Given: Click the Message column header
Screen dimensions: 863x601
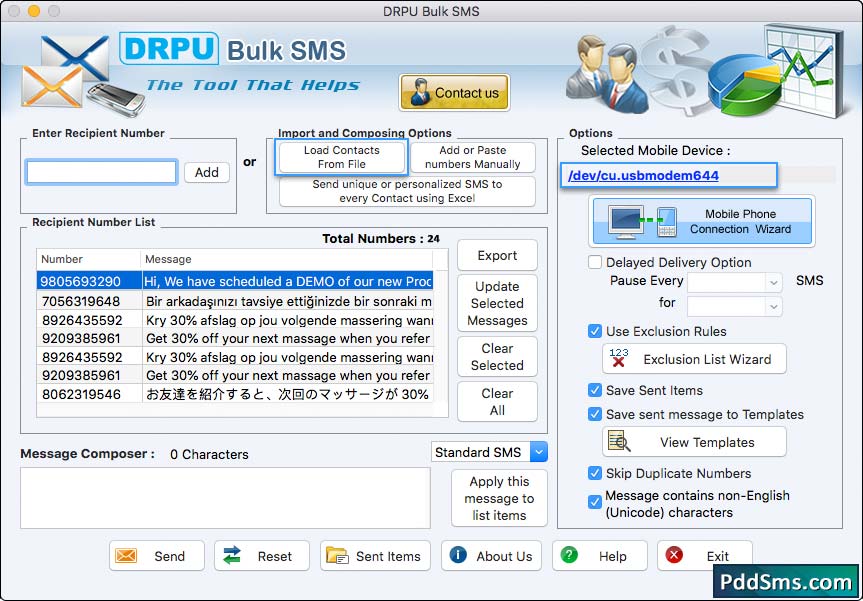Looking at the screenshot, I should point(287,259).
